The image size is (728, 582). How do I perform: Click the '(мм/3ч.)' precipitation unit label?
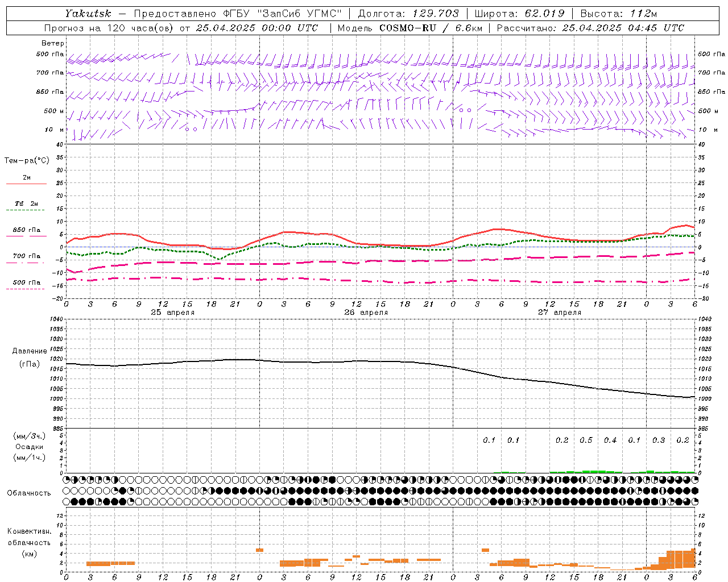click(x=30, y=436)
